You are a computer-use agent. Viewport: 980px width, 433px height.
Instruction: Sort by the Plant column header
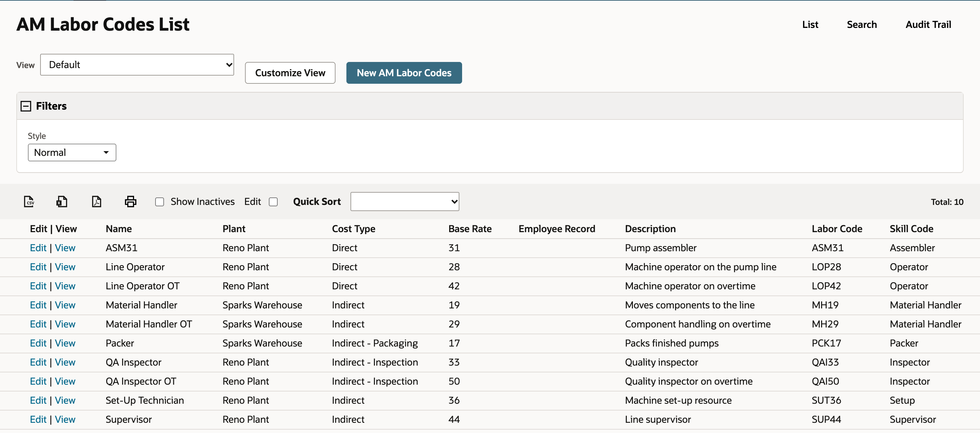(234, 229)
